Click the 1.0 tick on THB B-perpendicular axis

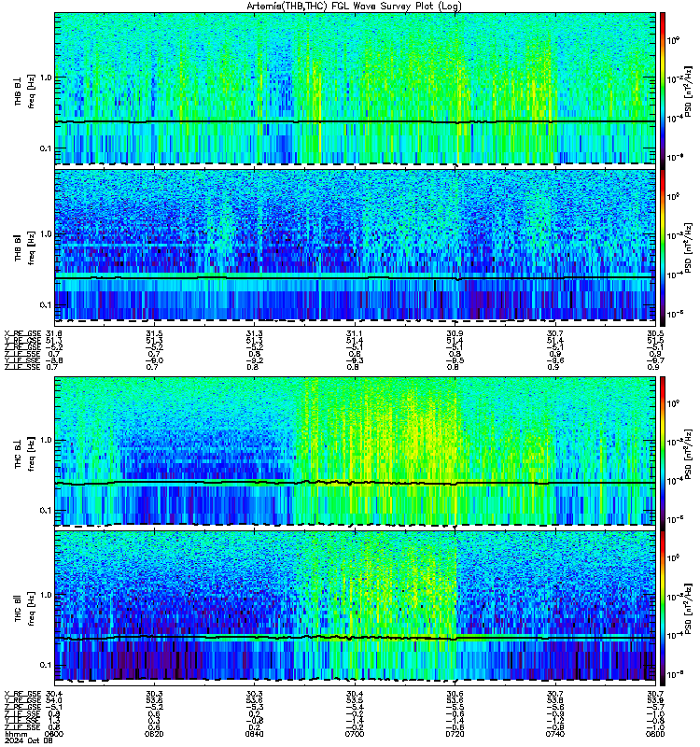tap(45, 78)
